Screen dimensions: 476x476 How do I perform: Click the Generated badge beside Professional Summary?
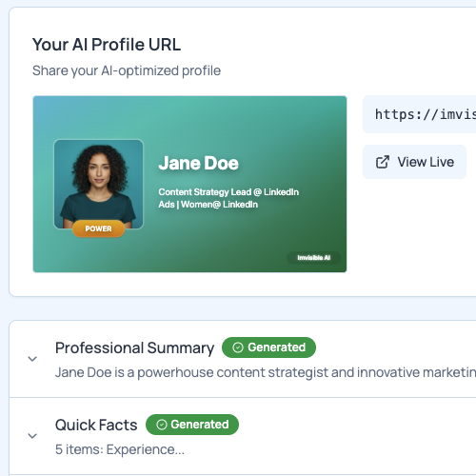[268, 347]
